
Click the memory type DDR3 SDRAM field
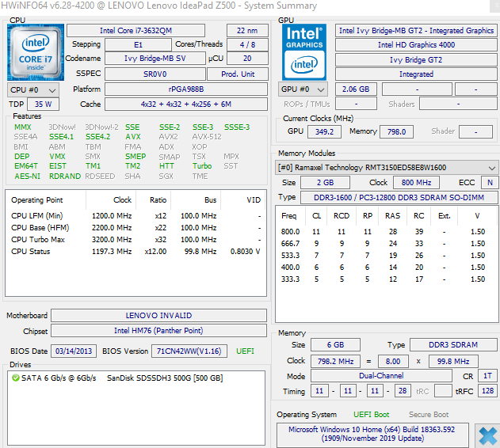pos(453,345)
